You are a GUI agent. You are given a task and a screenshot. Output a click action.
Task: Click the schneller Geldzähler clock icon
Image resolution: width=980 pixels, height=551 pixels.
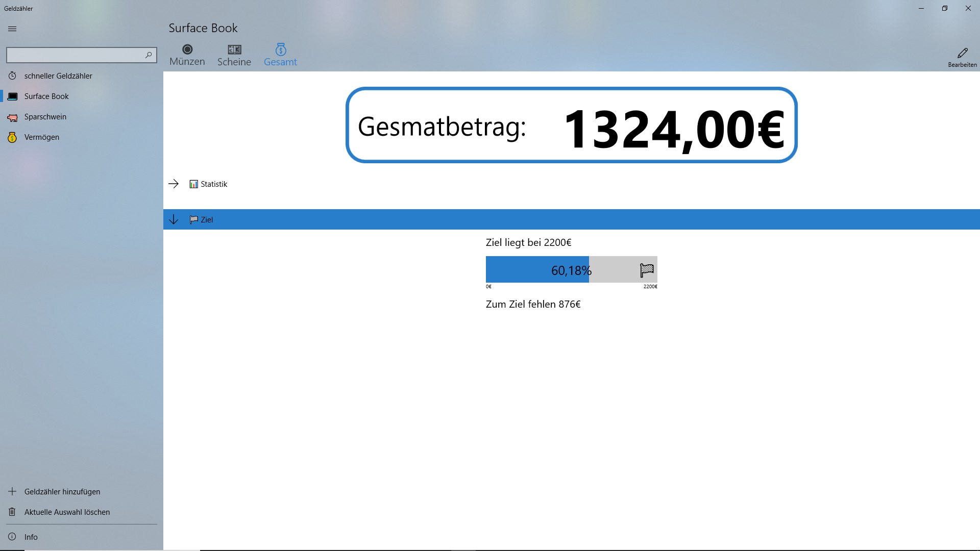click(x=12, y=76)
